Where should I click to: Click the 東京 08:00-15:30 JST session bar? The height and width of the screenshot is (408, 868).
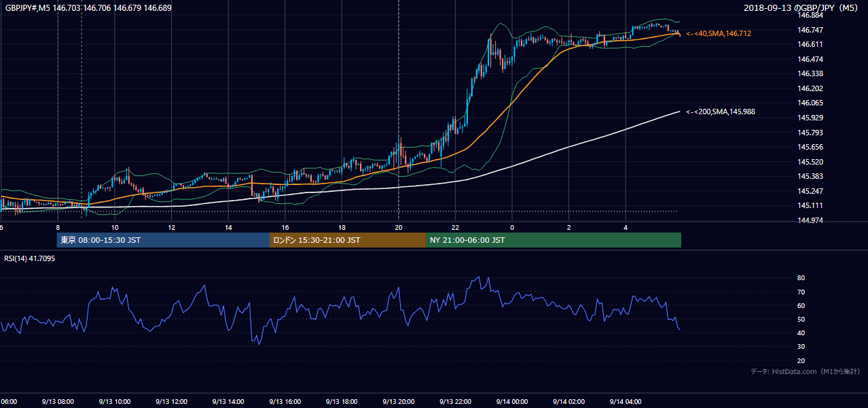point(163,240)
